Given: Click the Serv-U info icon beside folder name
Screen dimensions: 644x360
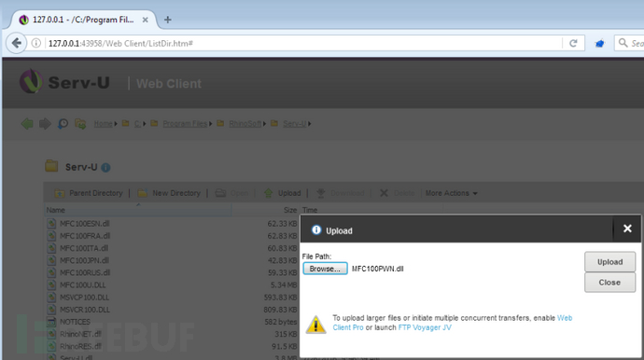Looking at the screenshot, I should pos(105,168).
